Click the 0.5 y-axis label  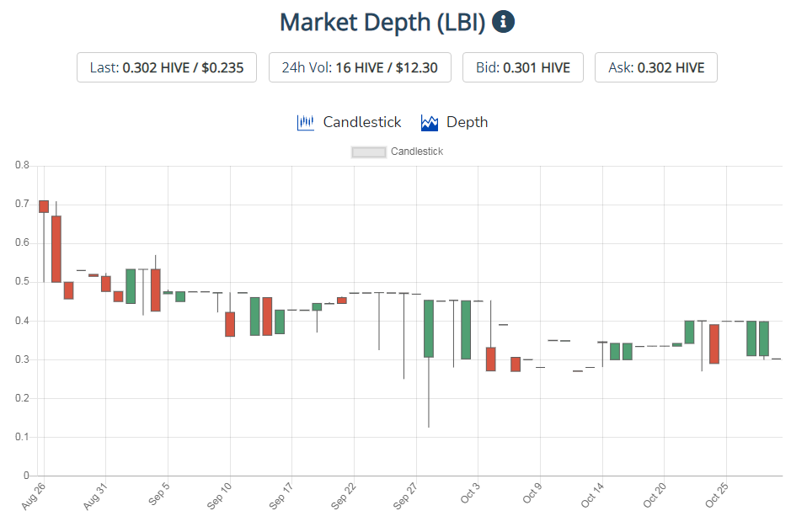click(x=22, y=281)
